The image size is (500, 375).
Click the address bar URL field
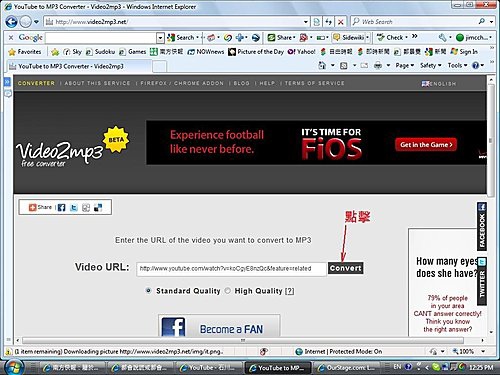point(173,22)
